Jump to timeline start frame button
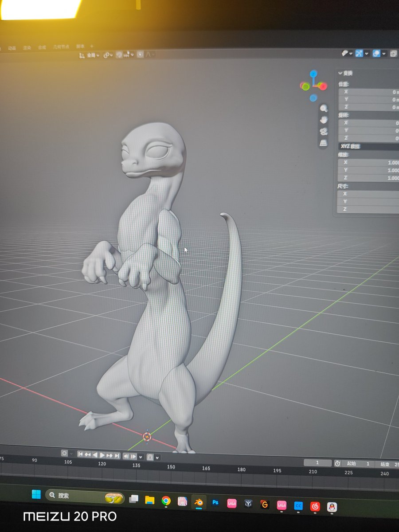399x532 pixels. (80, 454)
